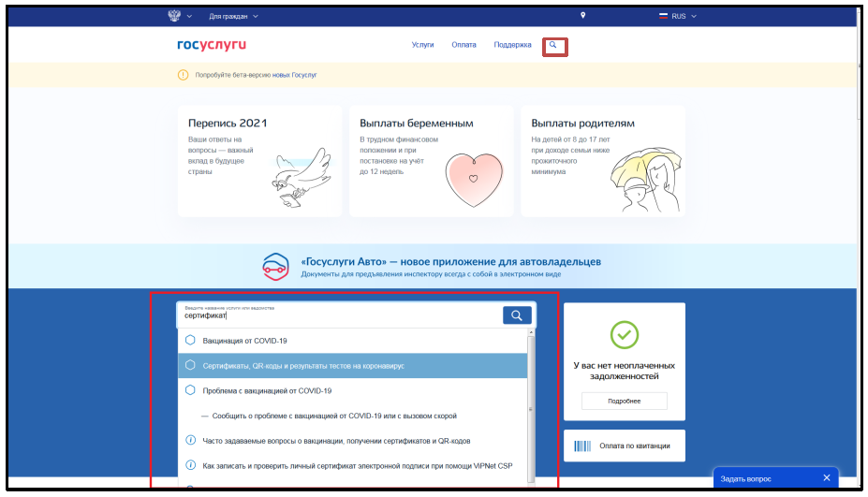
Task: Click the Госуслуги Авто car icon
Action: (275, 267)
